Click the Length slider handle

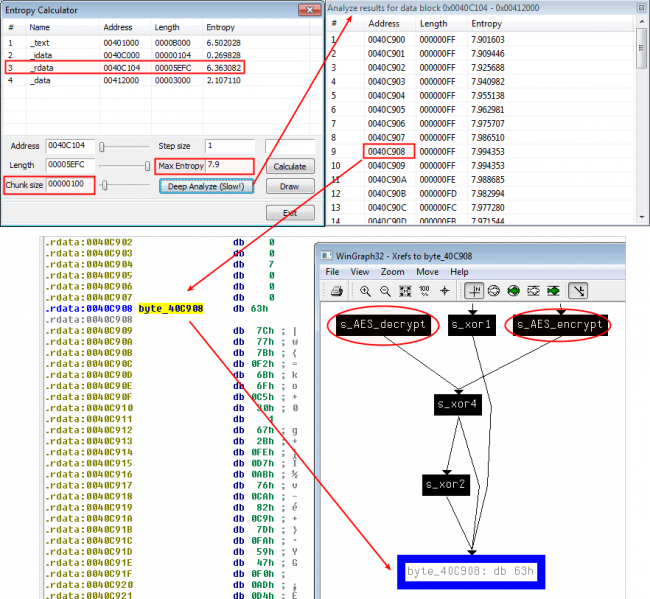[x=149, y=166]
